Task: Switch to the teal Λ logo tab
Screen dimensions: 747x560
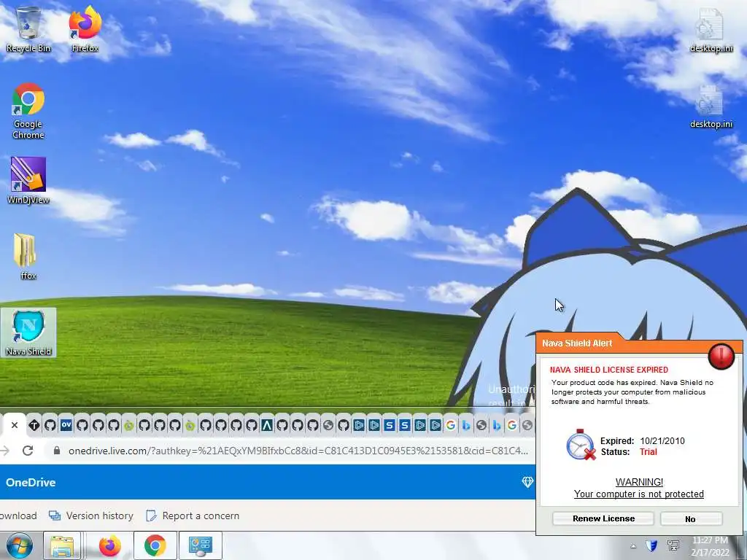Action: [x=267, y=425]
